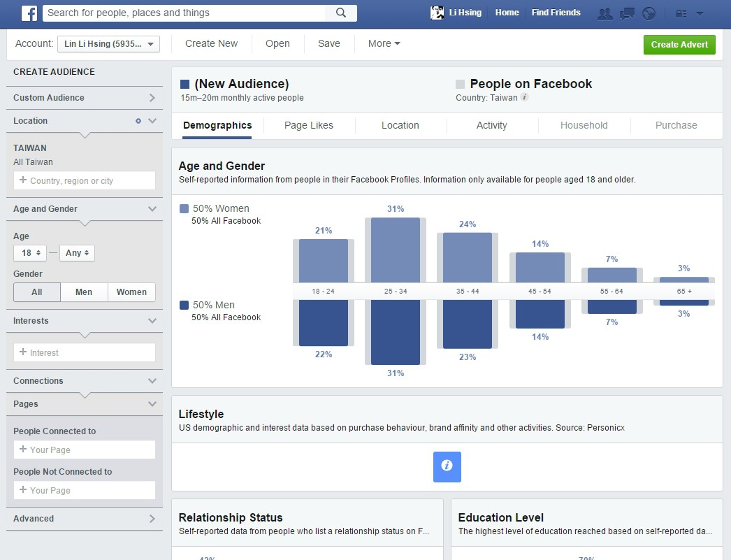The image size is (731, 560).
Task: Go to Home link
Action: click(x=507, y=13)
